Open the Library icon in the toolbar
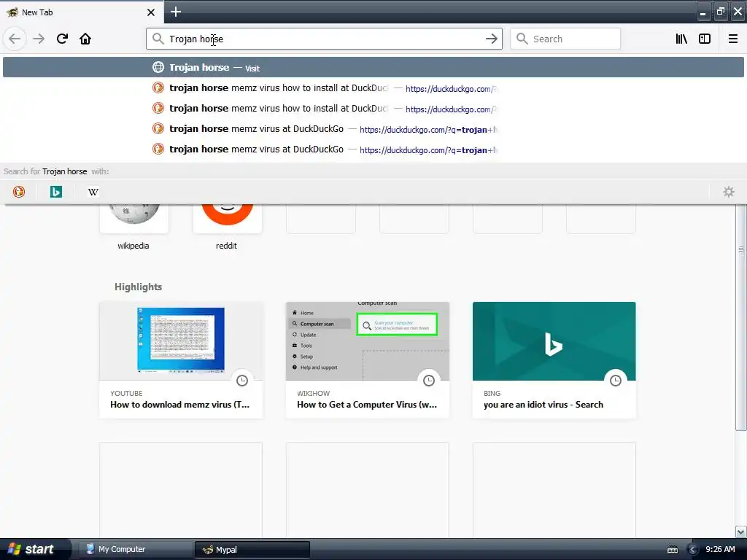 [681, 39]
